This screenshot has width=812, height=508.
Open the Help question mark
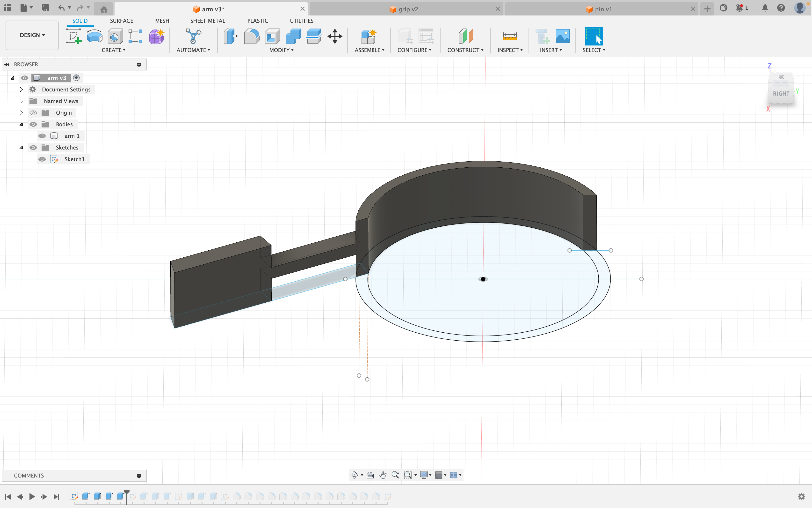pos(781,8)
